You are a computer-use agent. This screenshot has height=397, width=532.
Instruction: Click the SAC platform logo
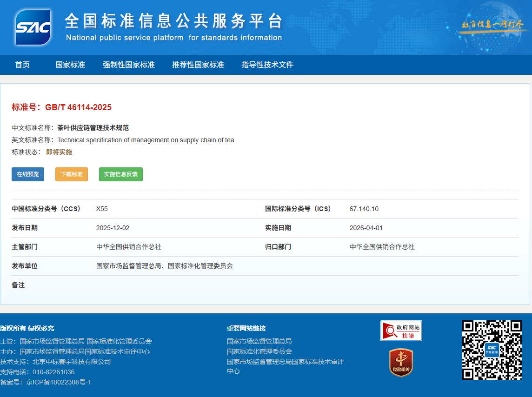[33, 27]
